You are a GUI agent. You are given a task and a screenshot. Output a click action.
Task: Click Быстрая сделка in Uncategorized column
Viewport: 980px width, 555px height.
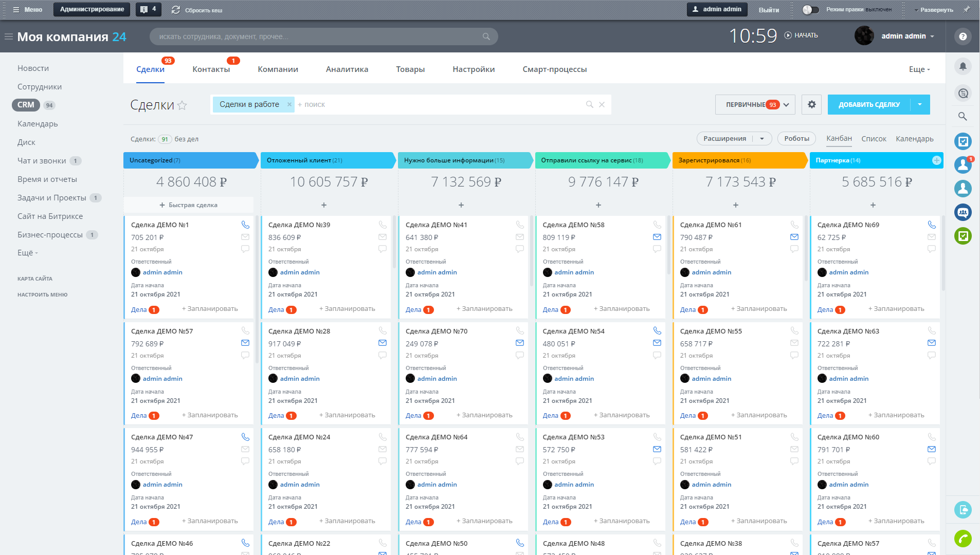(188, 205)
